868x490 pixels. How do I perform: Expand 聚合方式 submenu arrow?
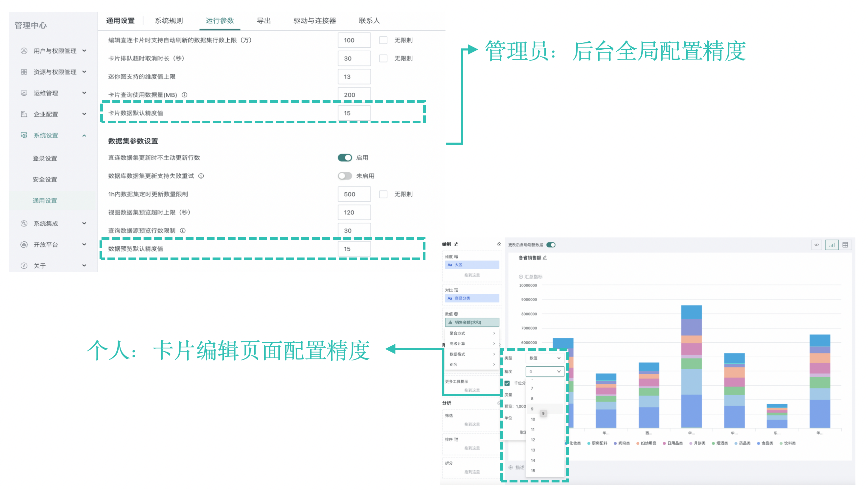(494, 333)
